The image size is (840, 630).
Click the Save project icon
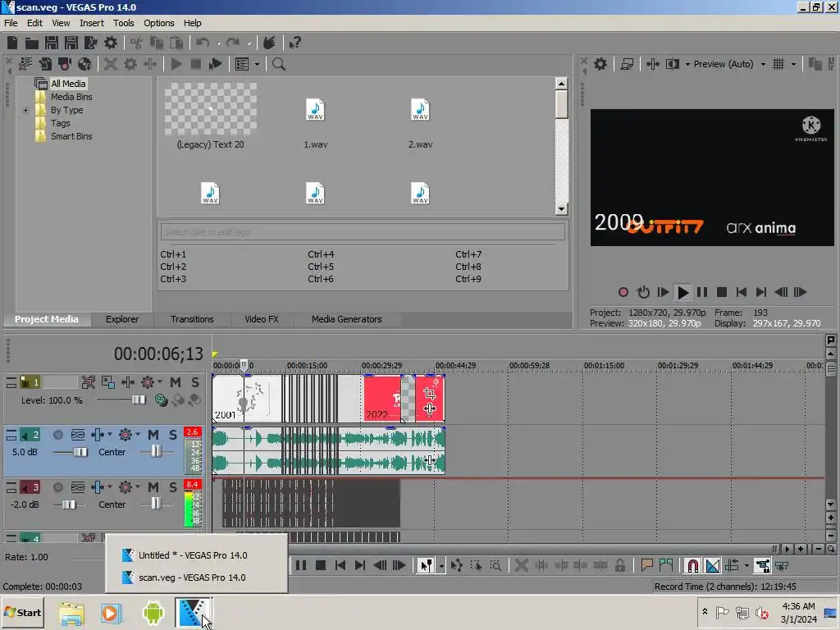(52, 43)
